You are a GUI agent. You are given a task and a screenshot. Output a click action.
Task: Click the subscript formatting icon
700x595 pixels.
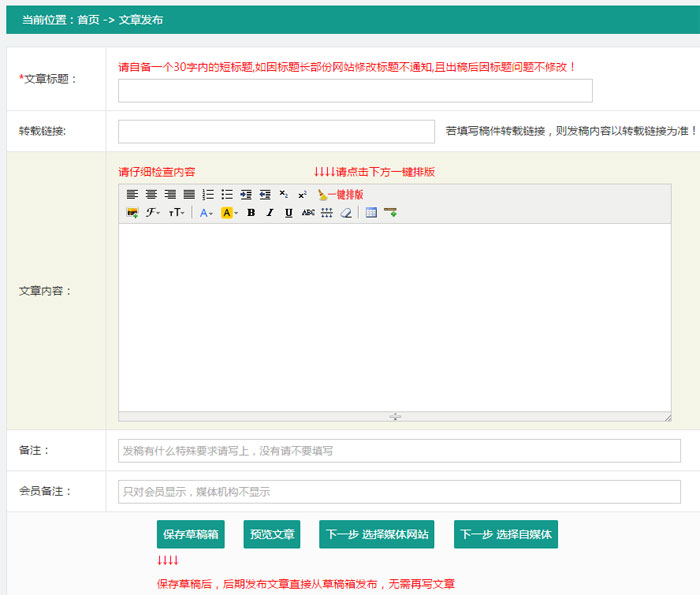click(284, 195)
